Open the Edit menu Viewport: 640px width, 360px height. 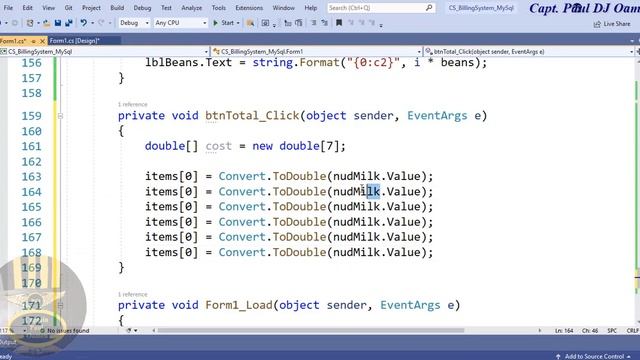point(27,8)
